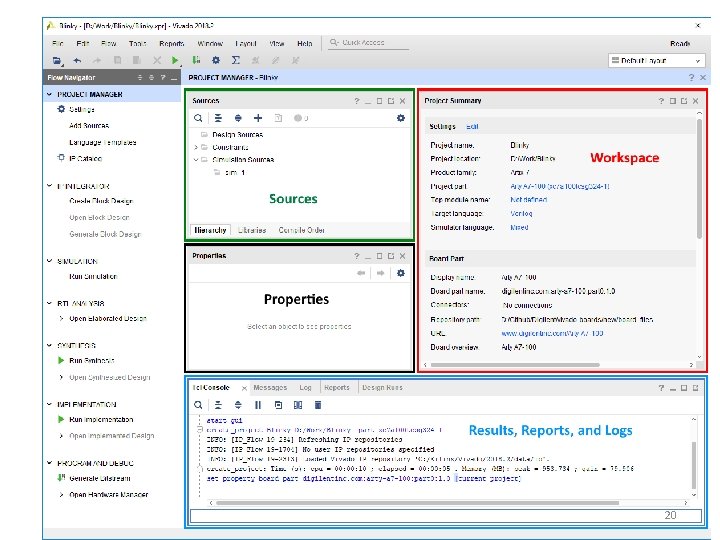Click Edit link beside Settings
Screen dimensions: 720x540
[x=472, y=127]
